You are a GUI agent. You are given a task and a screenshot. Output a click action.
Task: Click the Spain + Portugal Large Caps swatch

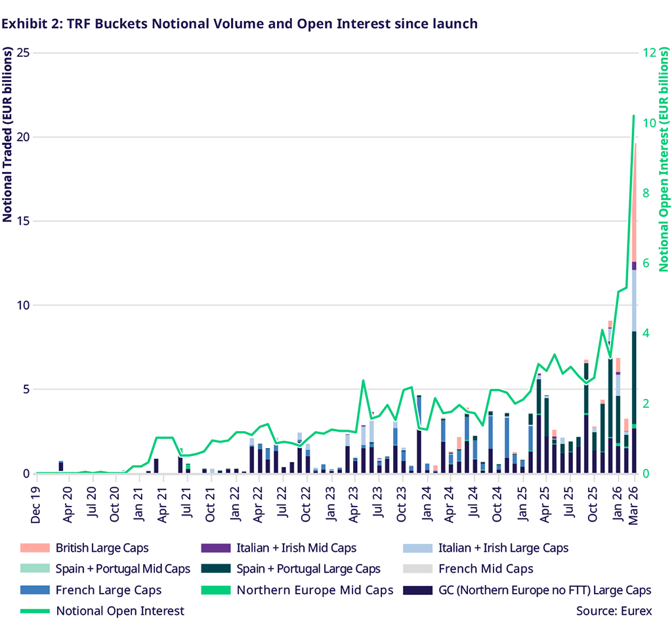[215, 569]
